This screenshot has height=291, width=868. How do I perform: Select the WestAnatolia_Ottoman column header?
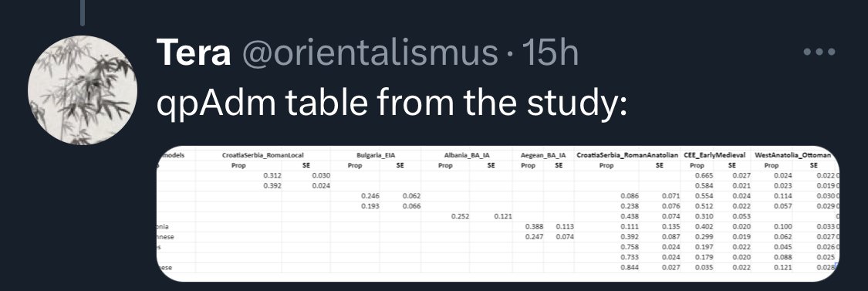coord(792,156)
